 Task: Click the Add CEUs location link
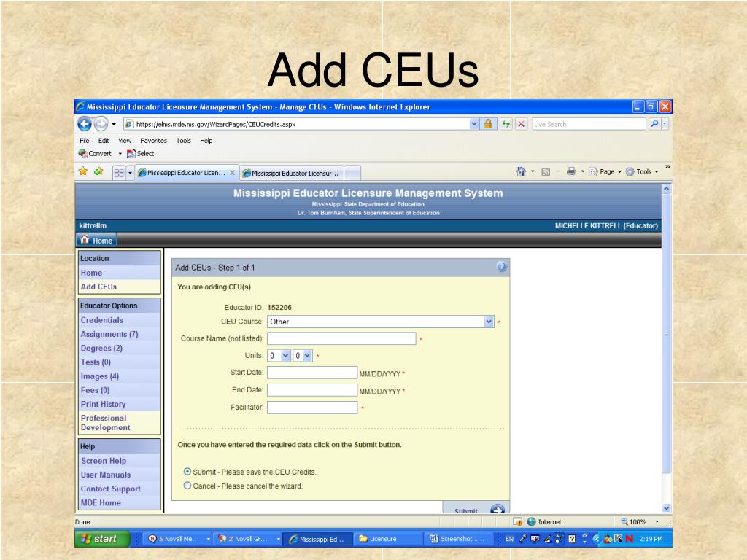coord(98,287)
